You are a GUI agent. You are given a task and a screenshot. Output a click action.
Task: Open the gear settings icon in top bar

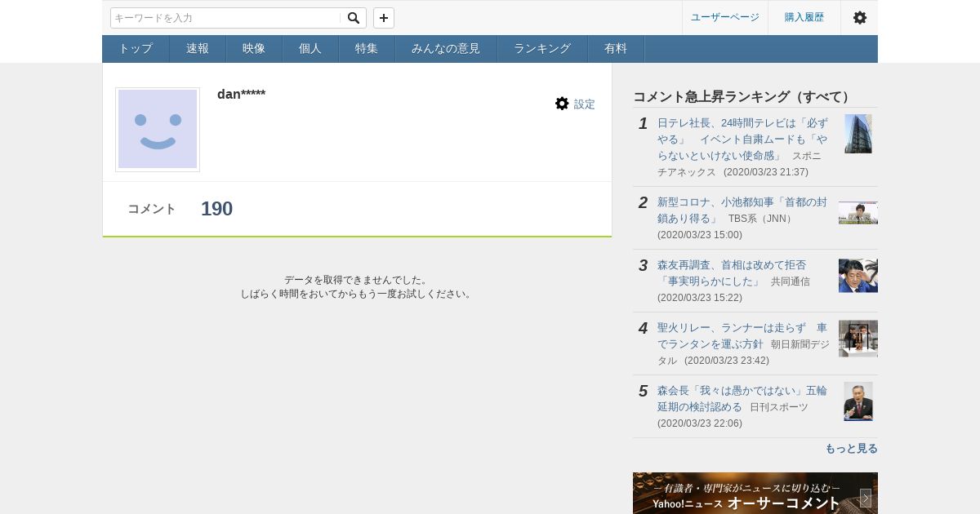(x=860, y=17)
